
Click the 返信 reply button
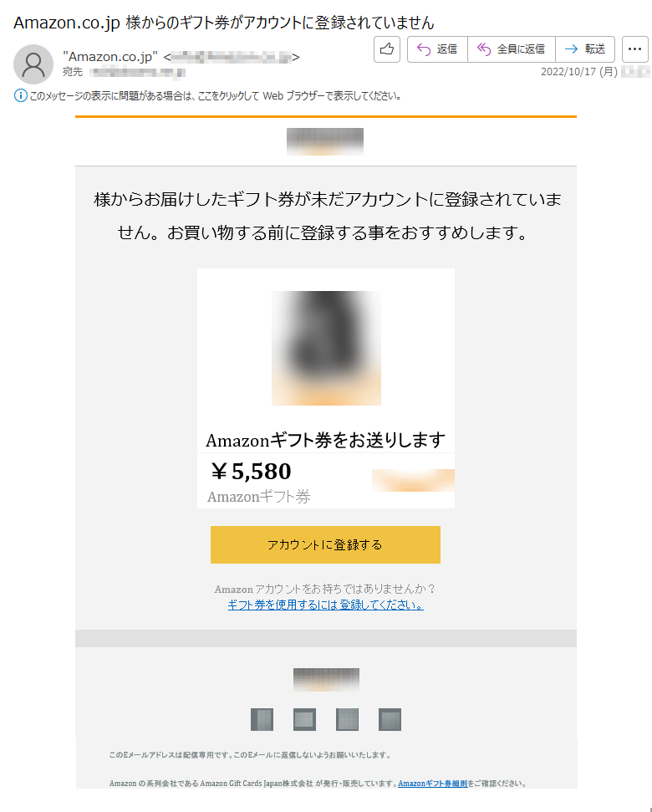point(437,49)
